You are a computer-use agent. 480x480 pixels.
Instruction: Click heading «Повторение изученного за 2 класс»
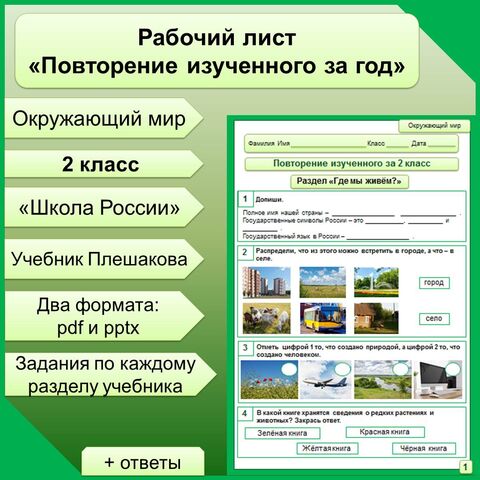pyautogui.click(x=351, y=163)
